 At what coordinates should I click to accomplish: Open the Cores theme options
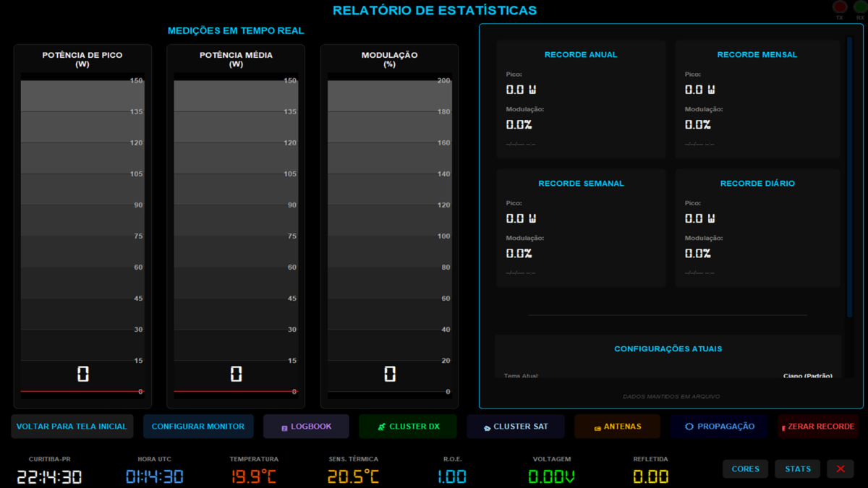point(745,468)
